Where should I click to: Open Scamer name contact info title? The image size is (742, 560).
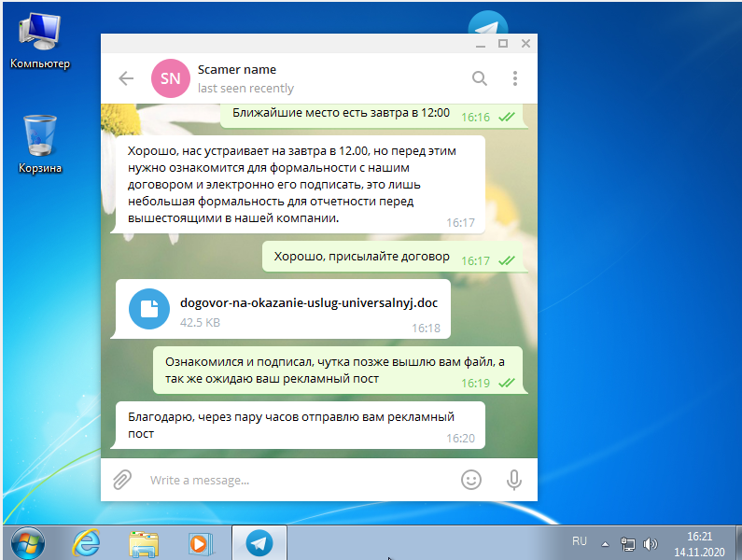point(237,70)
